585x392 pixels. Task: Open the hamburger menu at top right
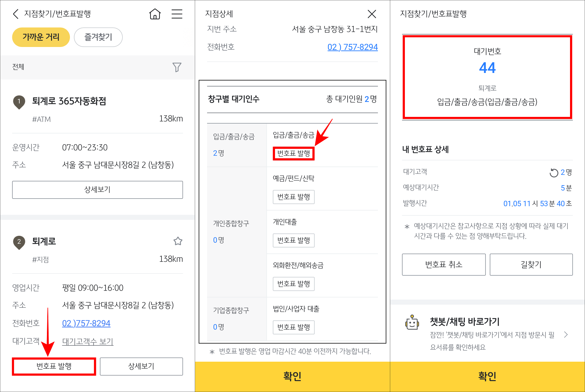pyautogui.click(x=177, y=14)
